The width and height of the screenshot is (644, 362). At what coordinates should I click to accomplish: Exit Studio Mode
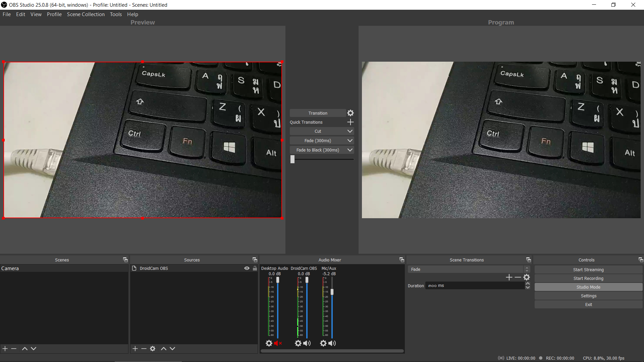[x=588, y=287]
